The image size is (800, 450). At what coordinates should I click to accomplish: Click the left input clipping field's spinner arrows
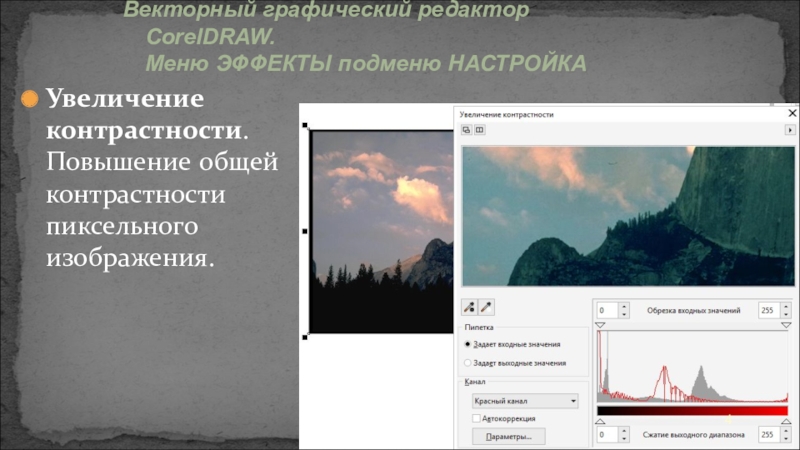(x=623, y=310)
